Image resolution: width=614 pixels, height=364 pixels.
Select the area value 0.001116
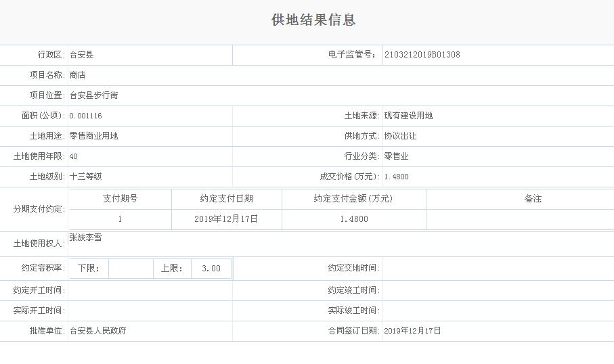(x=86, y=116)
